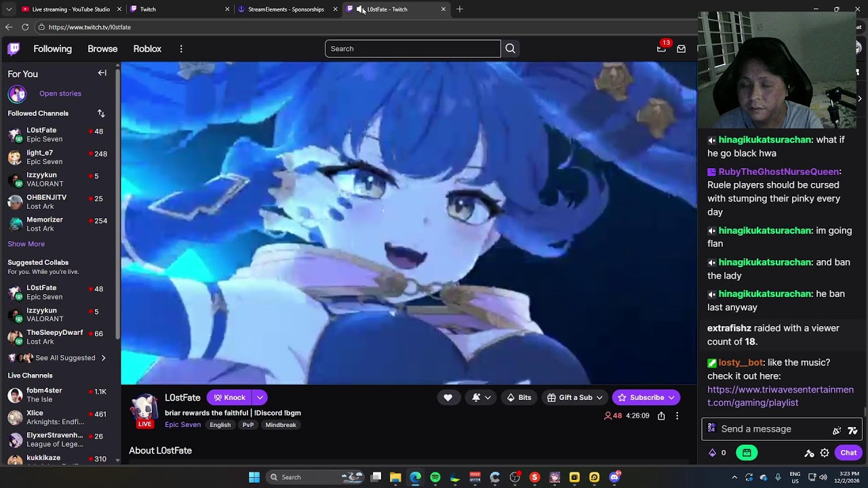This screenshot has width=868, height=488.
Task: Show More followed channels
Action: (x=26, y=244)
